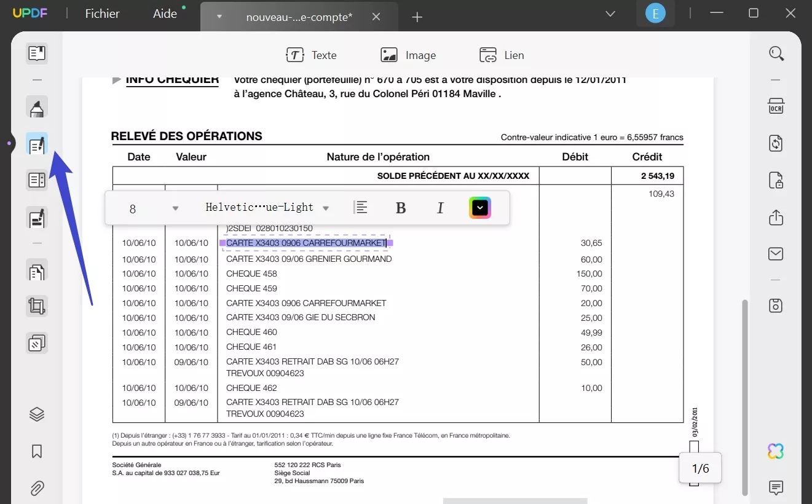Open the Comments panel icon
812x504 pixels.
click(776, 488)
